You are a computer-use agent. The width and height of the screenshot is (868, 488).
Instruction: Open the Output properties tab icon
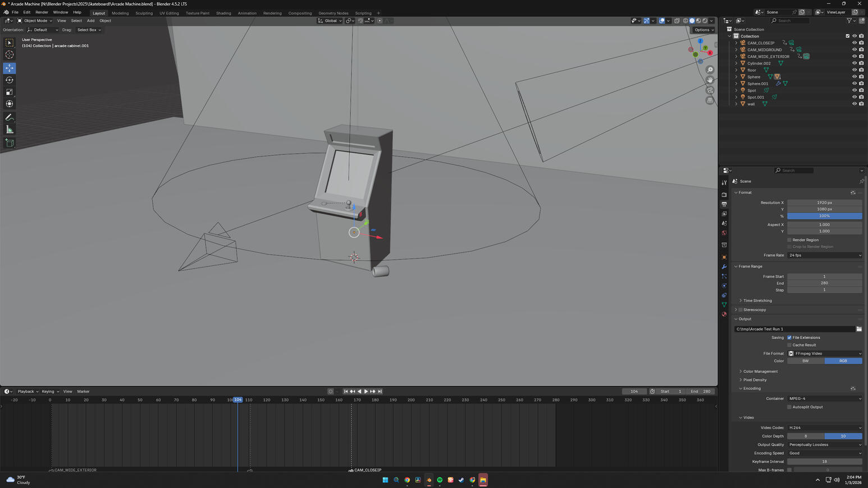(x=724, y=204)
